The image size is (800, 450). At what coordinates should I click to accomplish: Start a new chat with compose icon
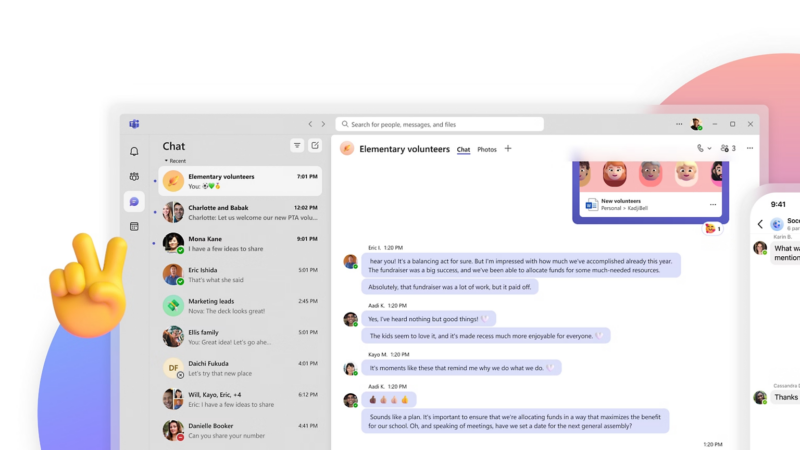tap(315, 146)
